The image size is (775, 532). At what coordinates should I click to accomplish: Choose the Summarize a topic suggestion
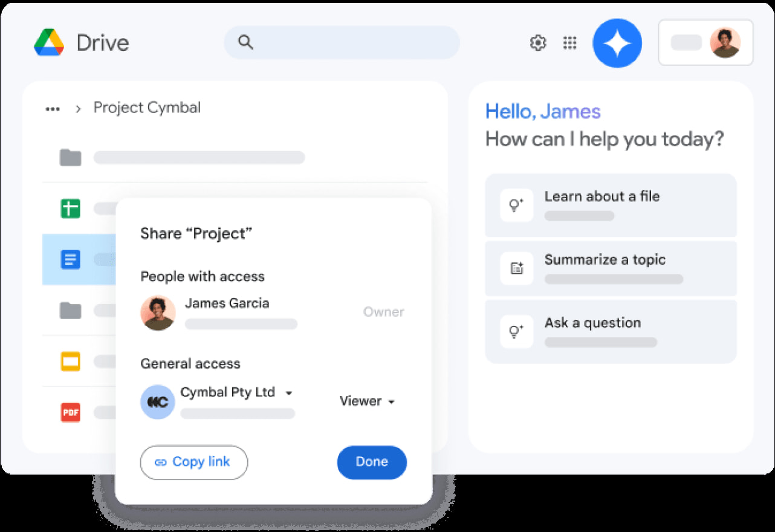pos(611,268)
